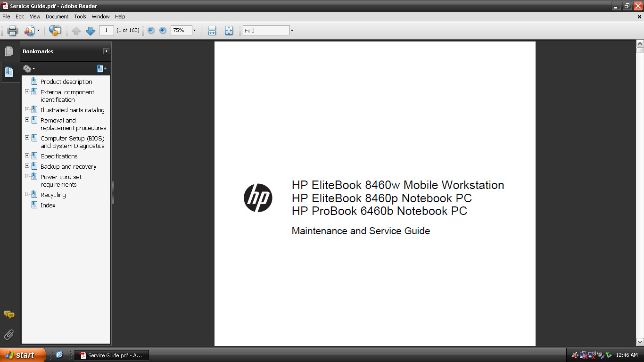Jump to the Index bookmark
644x362 pixels.
48,205
